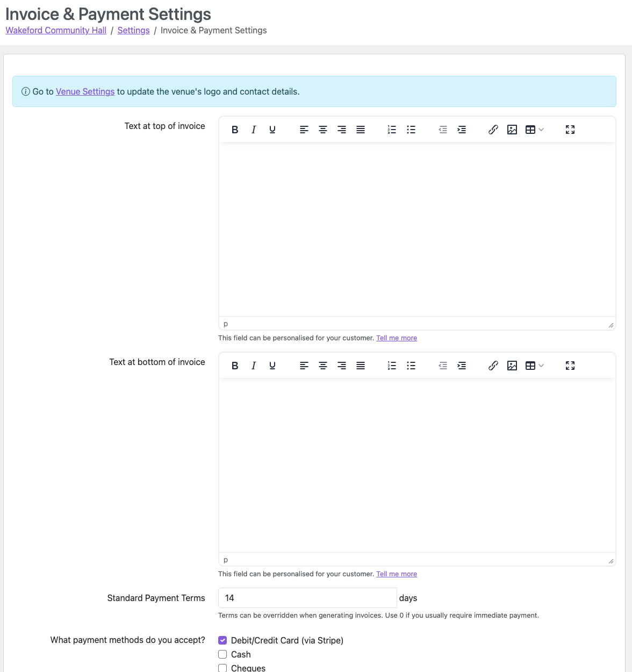Insert an image in the bottom invoice editor

click(512, 365)
